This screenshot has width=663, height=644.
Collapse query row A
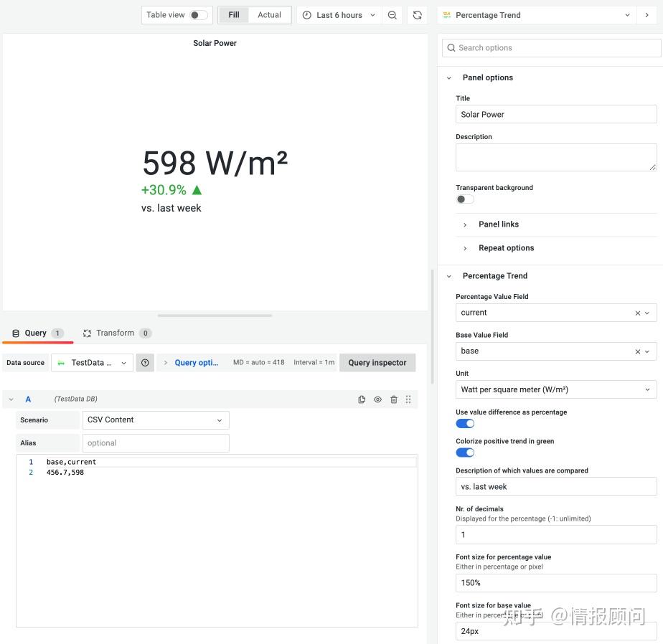point(11,399)
